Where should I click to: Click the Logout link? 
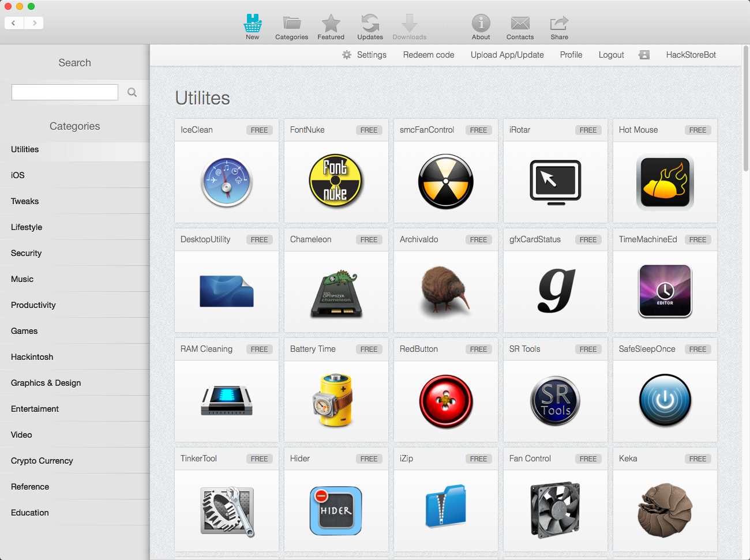coord(612,55)
